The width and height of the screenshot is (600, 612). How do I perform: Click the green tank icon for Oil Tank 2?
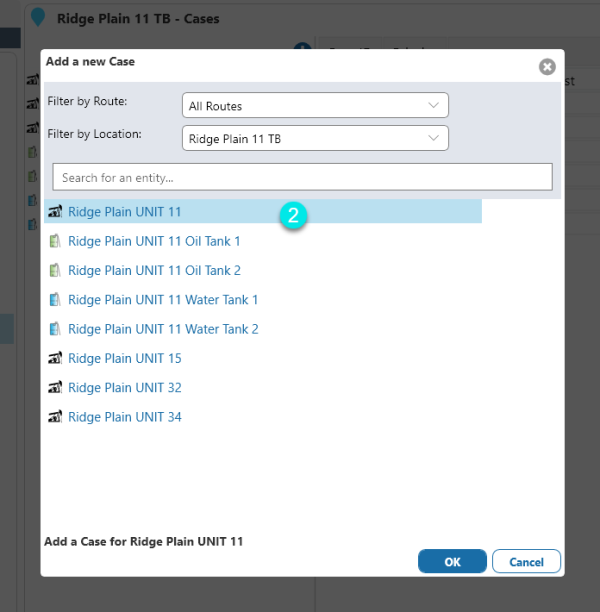pos(55,270)
